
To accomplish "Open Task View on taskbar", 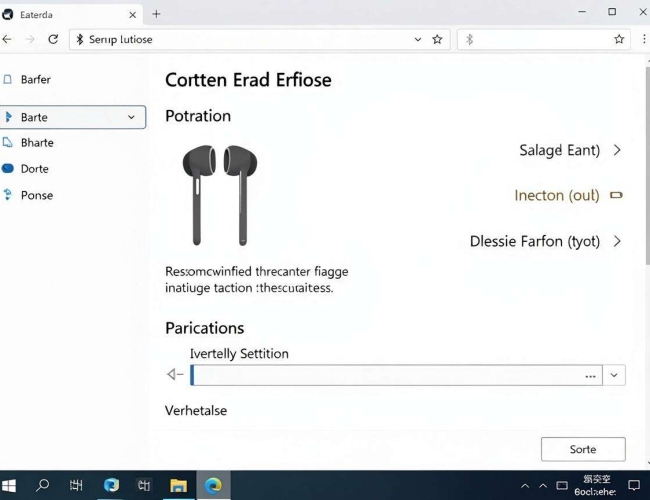I will pyautogui.click(x=76, y=485).
